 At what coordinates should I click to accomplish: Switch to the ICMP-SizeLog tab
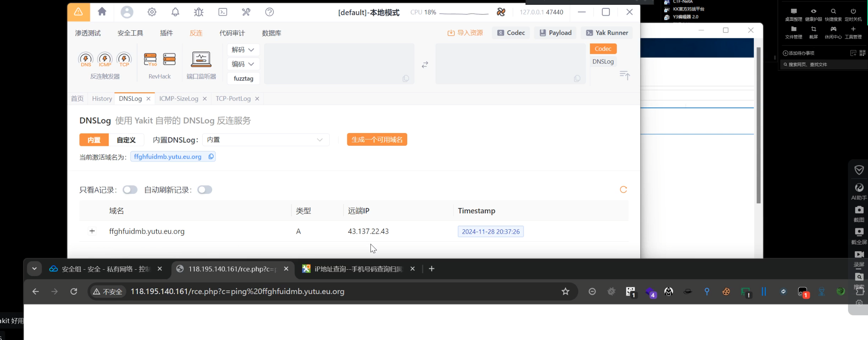pos(179,98)
